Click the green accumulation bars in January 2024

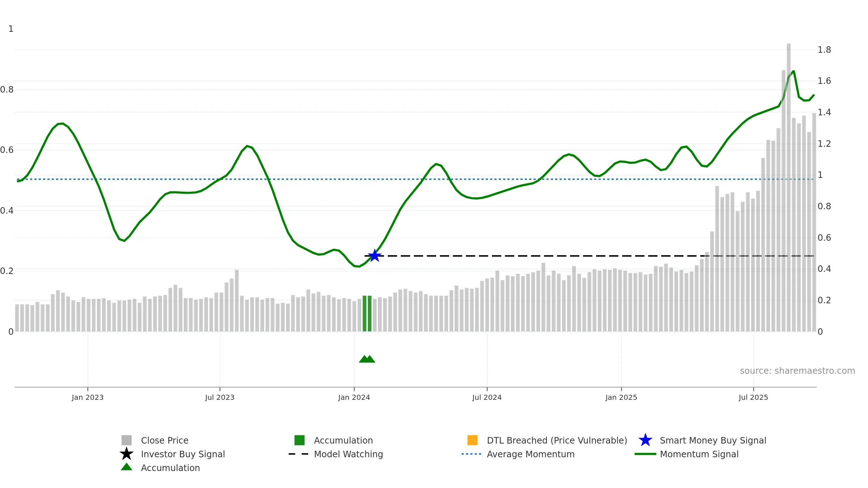[367, 313]
